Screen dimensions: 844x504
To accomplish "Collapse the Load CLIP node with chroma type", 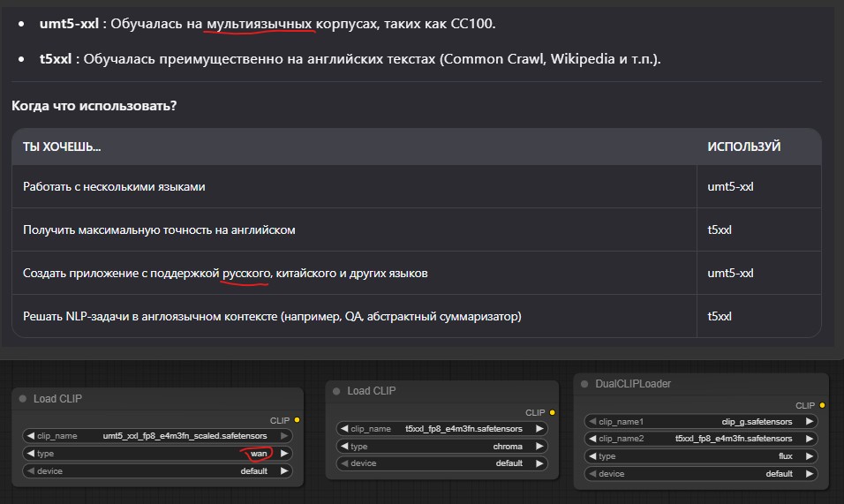I will (336, 391).
